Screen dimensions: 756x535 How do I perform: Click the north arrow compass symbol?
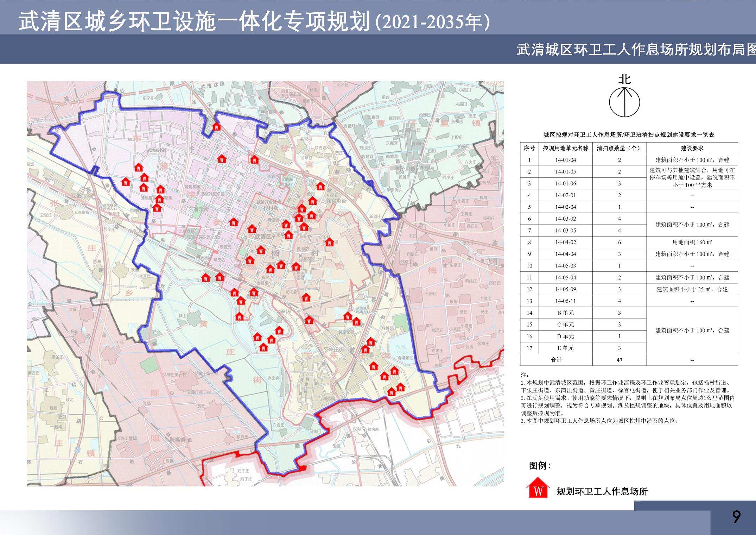[624, 102]
